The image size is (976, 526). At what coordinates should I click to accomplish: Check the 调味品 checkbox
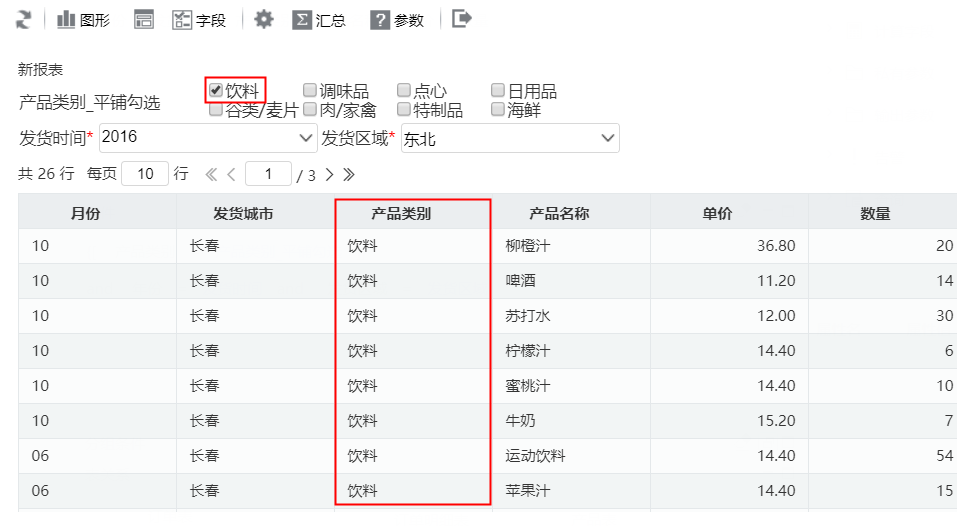[x=309, y=90]
